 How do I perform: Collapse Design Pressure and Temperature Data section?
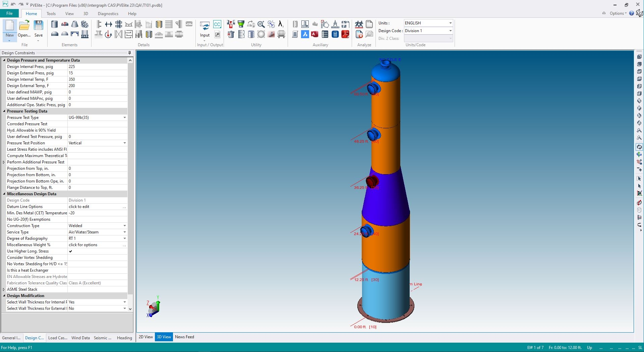[4, 60]
